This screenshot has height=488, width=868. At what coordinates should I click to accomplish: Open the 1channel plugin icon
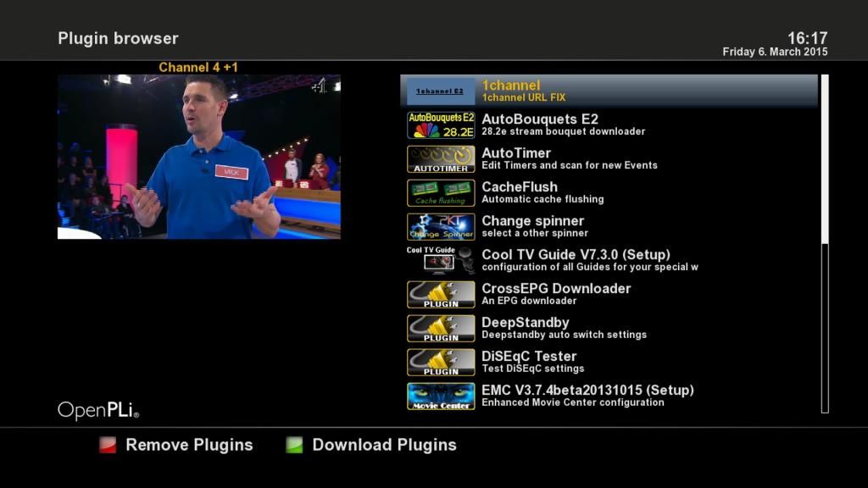point(441,91)
